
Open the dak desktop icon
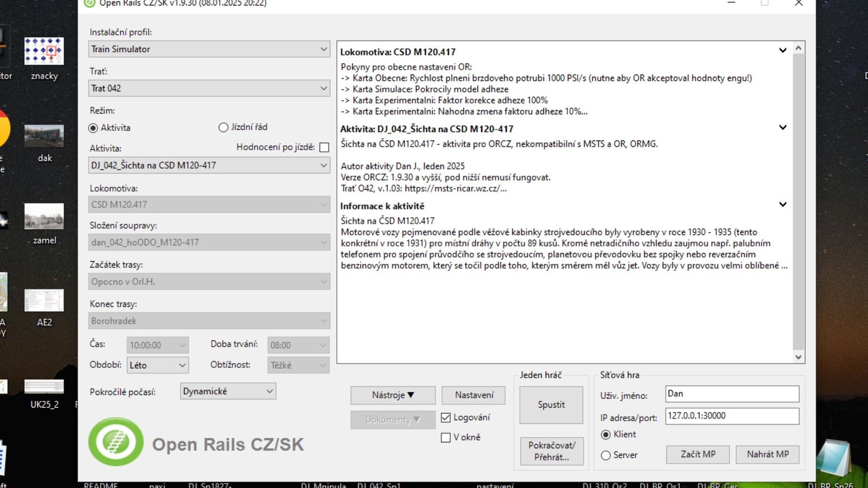44,142
